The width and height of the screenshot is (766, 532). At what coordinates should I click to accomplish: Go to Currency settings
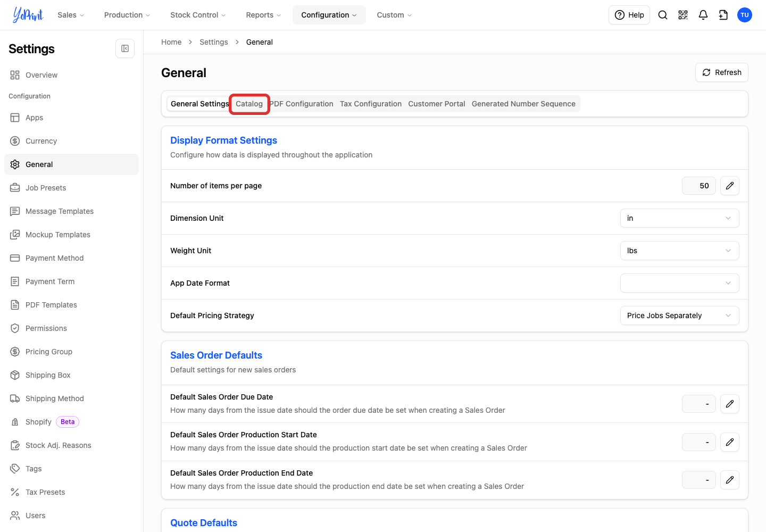click(x=71, y=141)
